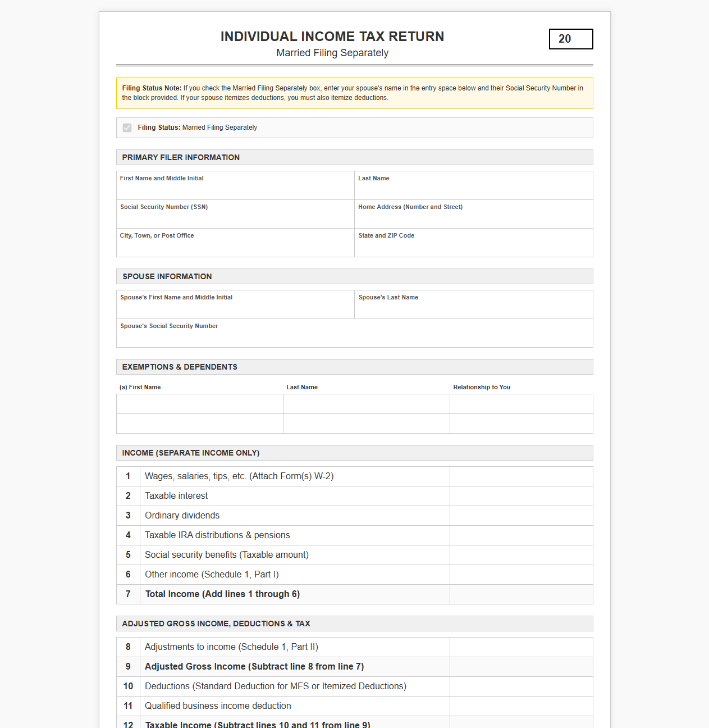
Task: Select the Social Security Number (SSN) field
Action: point(235,214)
